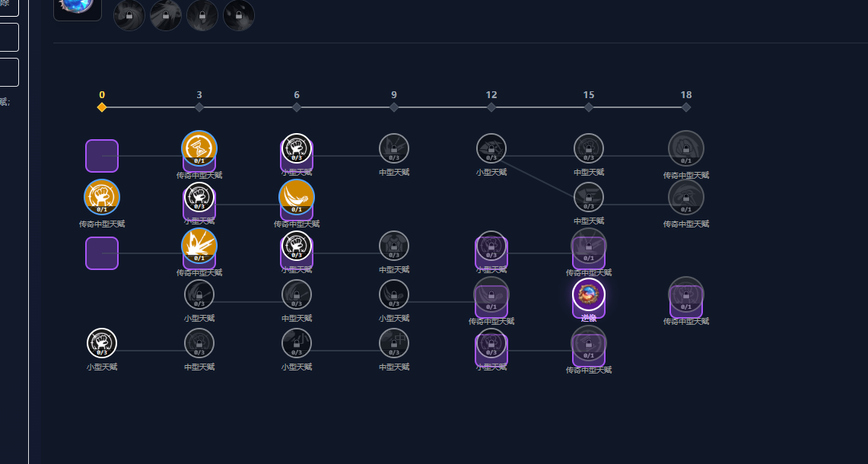Image resolution: width=868 pixels, height=464 pixels.
Task: Click locked legendary talent right of 逆像
Action: pyautogui.click(x=686, y=294)
